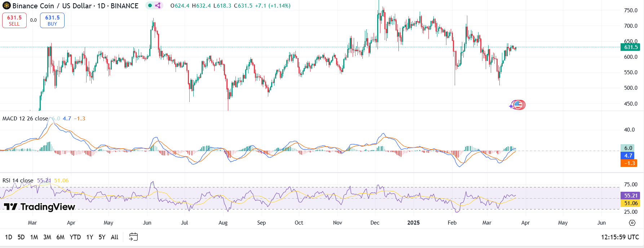Click the 631.5 SELL button

[14, 21]
